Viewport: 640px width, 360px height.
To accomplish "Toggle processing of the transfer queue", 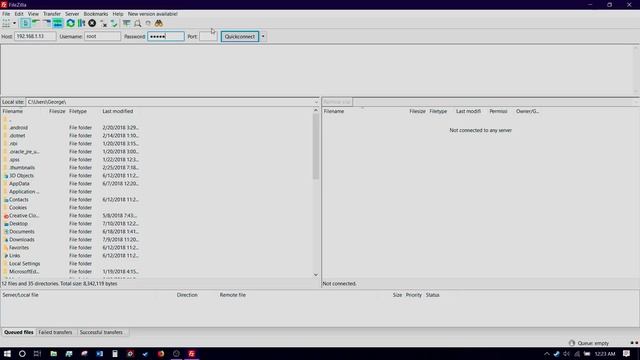I will (81, 23).
